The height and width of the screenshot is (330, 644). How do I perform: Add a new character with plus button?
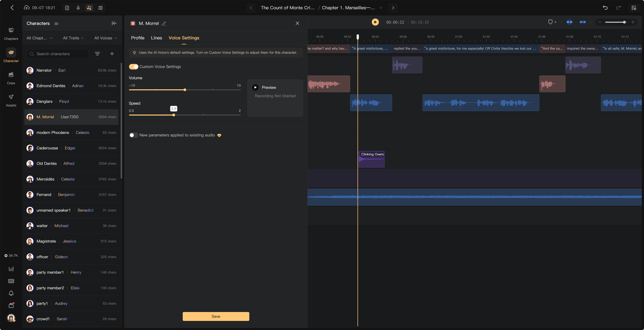112,54
